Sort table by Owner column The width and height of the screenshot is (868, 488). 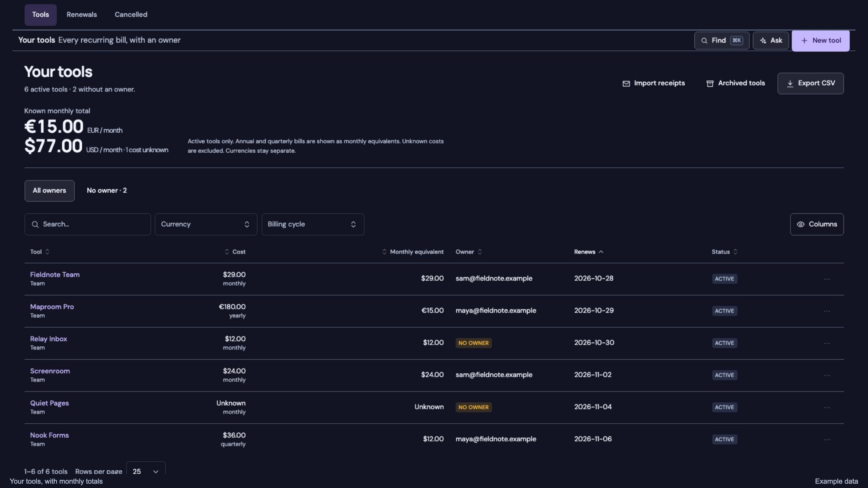469,252
